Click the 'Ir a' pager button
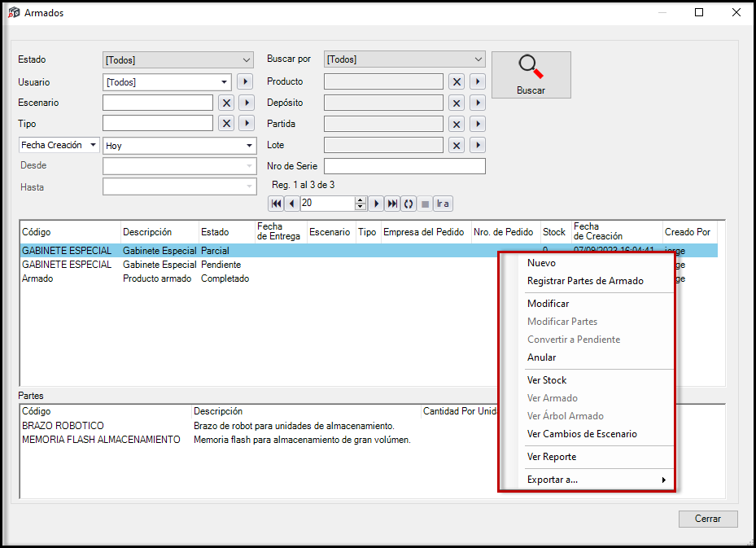This screenshot has width=756, height=548. click(x=443, y=204)
